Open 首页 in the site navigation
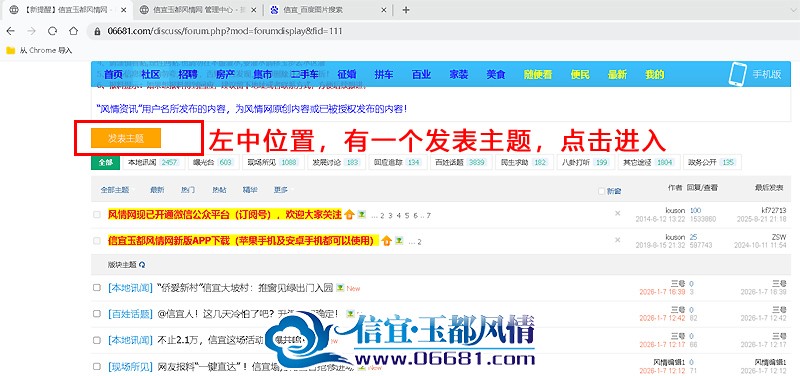Screen dimensions: 800x376 113,74
